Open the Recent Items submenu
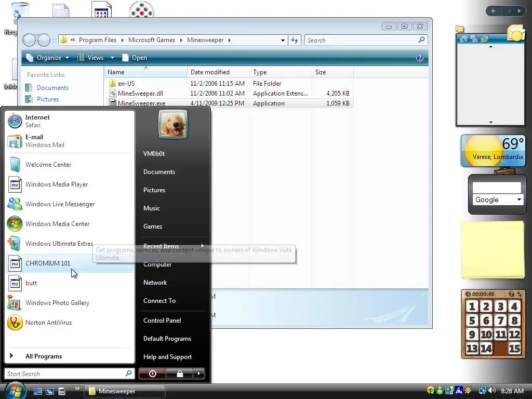 tap(174, 246)
